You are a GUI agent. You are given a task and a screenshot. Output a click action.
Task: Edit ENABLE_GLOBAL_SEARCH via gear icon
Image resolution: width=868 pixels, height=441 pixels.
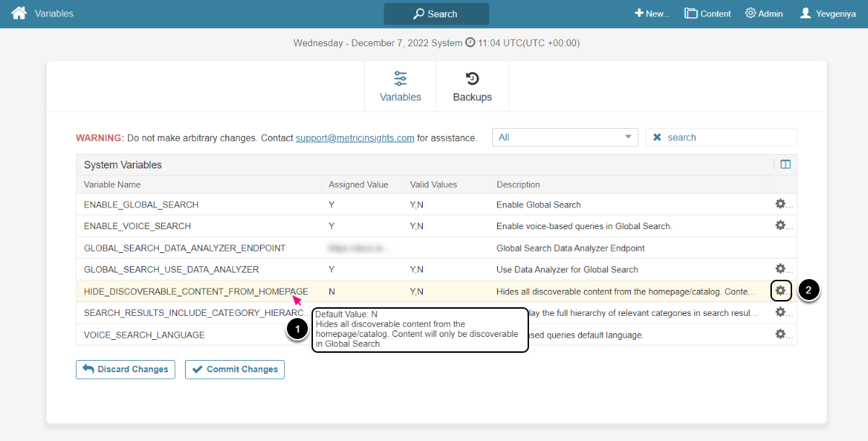coord(781,204)
